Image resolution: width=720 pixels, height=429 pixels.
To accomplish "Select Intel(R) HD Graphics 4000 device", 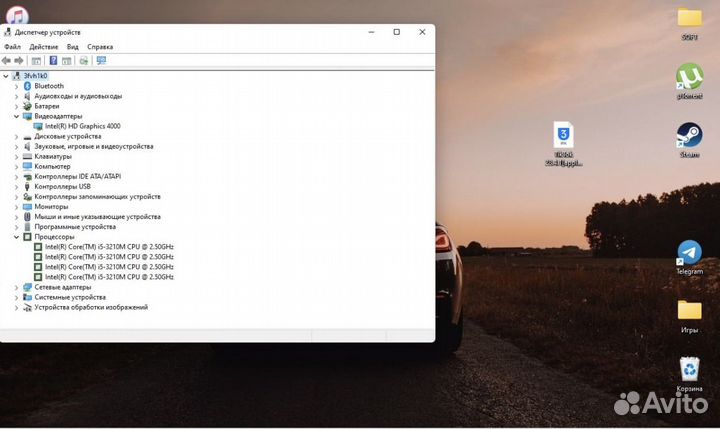I will coord(83,126).
